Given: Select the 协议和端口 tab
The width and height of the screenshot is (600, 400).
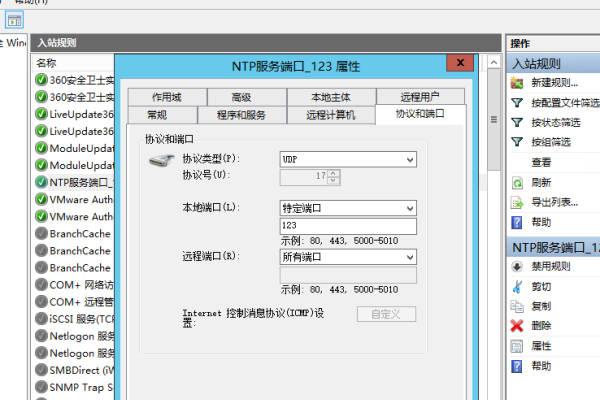Looking at the screenshot, I should click(x=420, y=114).
